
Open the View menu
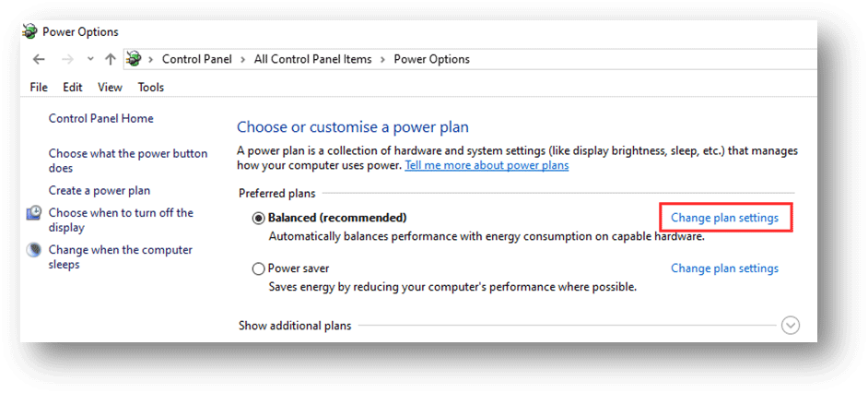click(x=110, y=88)
